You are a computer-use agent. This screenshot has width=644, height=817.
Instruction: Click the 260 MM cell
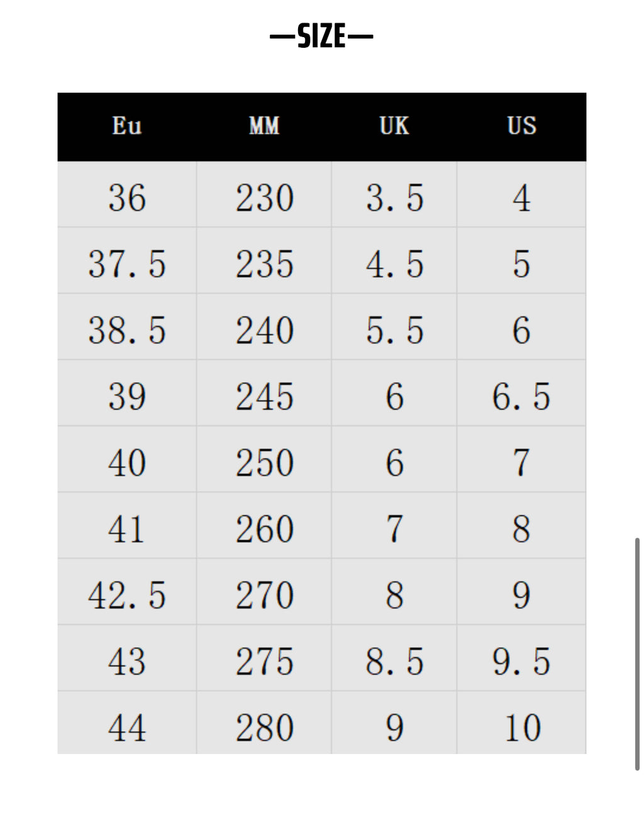point(264,529)
